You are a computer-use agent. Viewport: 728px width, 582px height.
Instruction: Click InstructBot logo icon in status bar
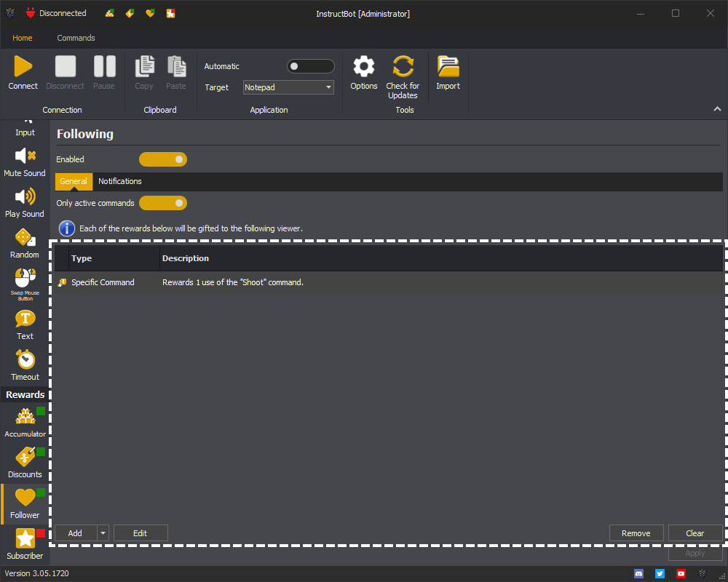[702, 574]
